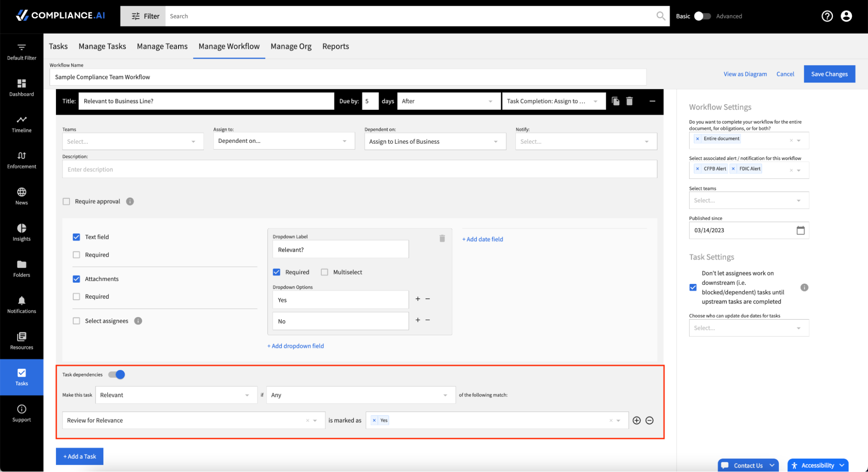
Task: Click the search magnifier icon
Action: [660, 16]
